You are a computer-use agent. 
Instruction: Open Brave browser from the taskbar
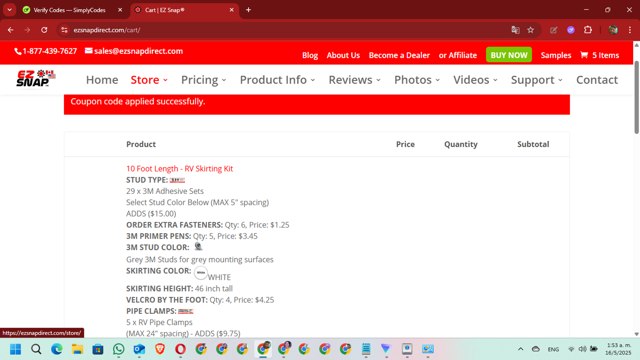[160, 349]
